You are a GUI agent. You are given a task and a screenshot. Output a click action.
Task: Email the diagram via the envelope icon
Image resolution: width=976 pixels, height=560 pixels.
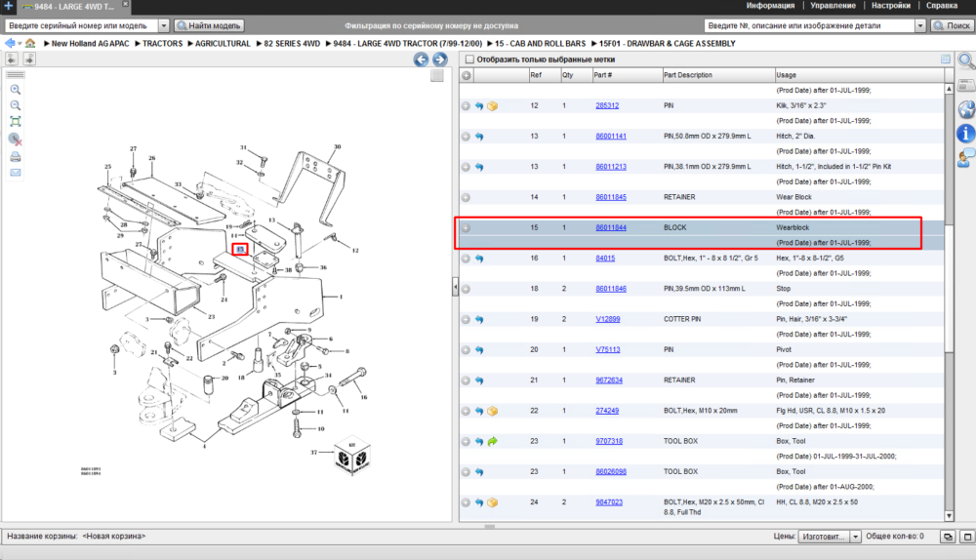click(16, 173)
